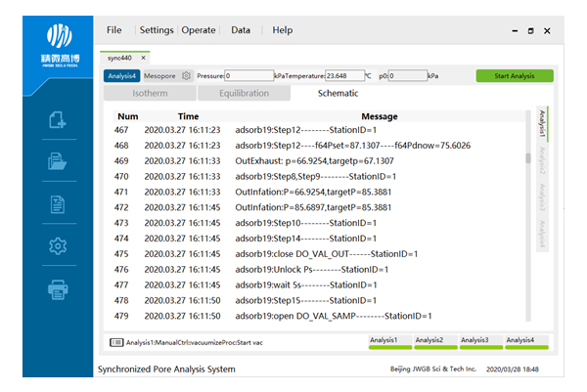This screenshot has width=587, height=392.
Task: Open the folder icon in sidebar
Action: pos(57,162)
